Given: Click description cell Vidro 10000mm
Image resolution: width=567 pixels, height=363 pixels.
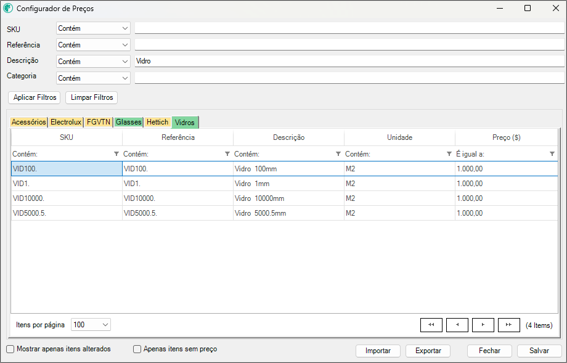Looking at the screenshot, I should 289,198.
